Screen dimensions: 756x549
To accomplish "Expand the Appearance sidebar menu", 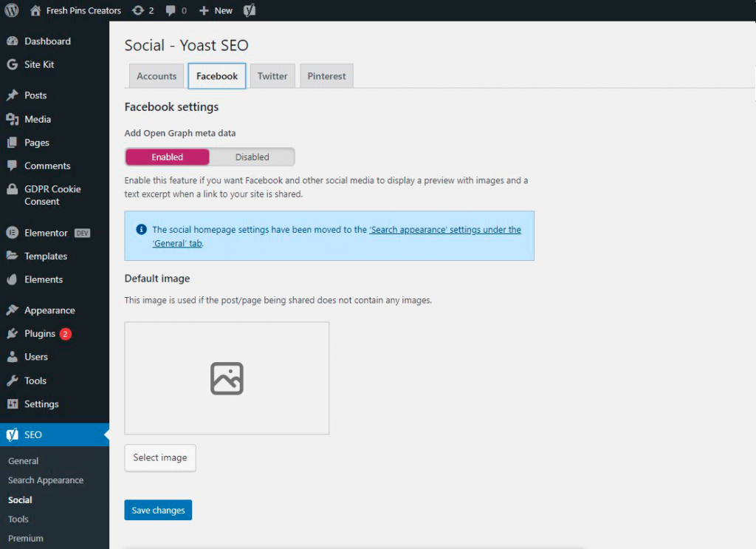I will [49, 310].
